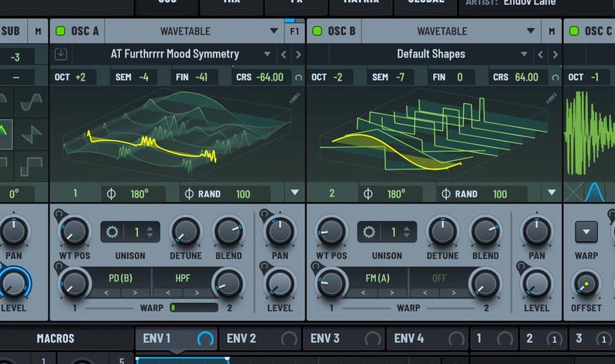
Task: Click OSC B BLEND knob
Action: pyautogui.click(x=485, y=232)
